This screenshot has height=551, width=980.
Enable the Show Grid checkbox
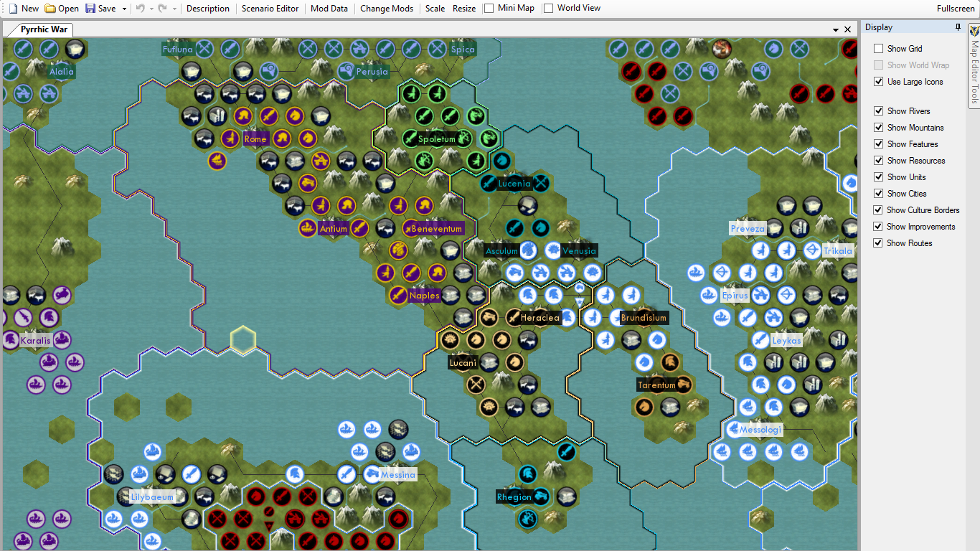tap(878, 49)
